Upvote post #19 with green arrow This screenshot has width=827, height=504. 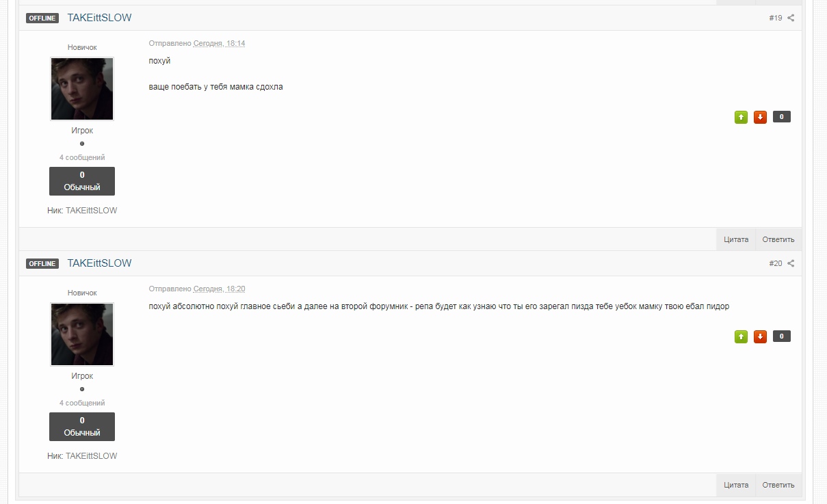pos(741,117)
